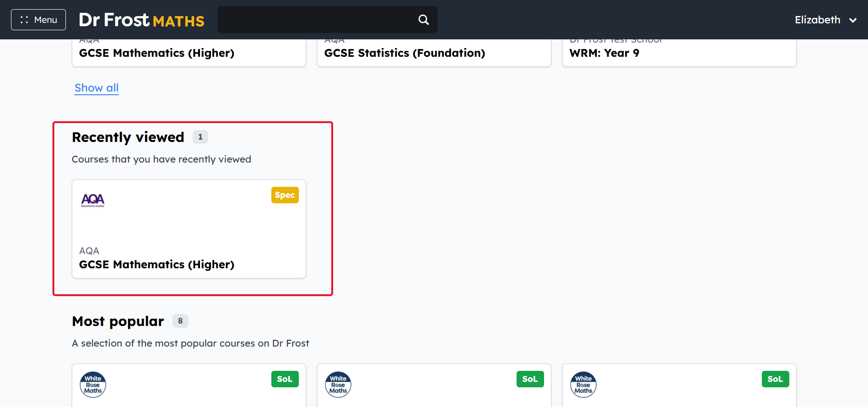Open the Show all link
Image resolution: width=868 pixels, height=407 pixels.
pos(97,88)
